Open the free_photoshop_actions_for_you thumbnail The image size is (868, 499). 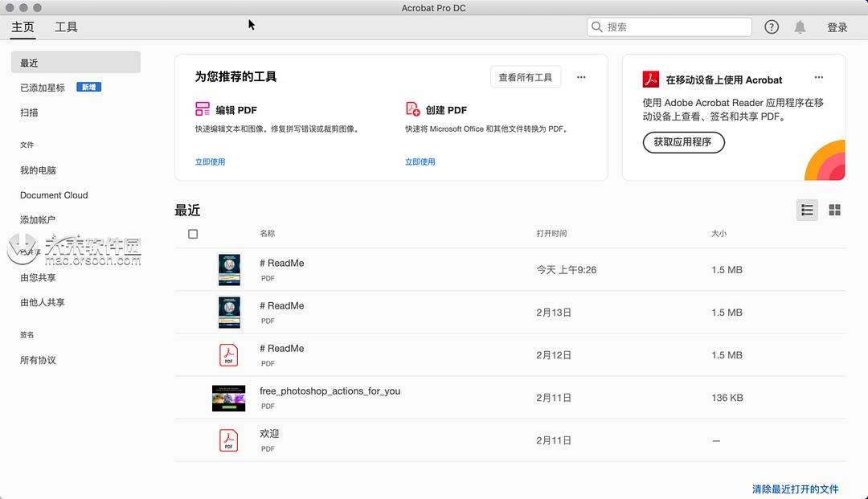(228, 398)
